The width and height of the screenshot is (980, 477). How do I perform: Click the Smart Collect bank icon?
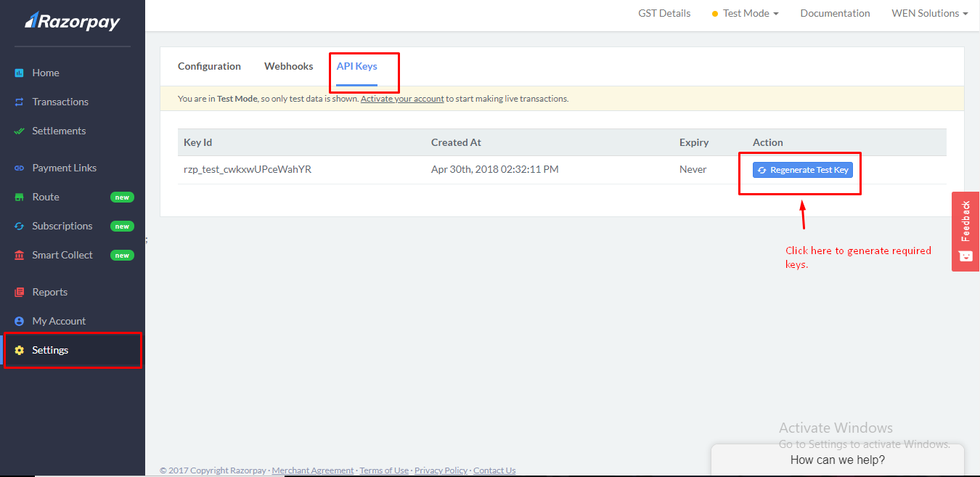pyautogui.click(x=20, y=256)
